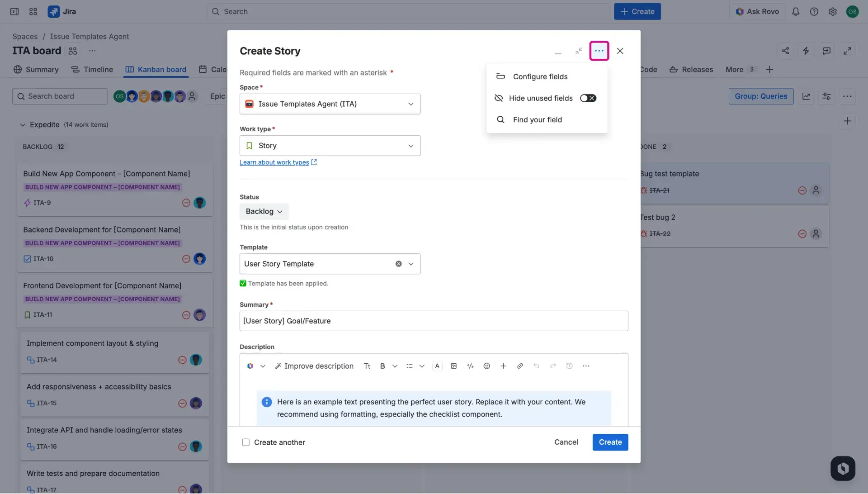The height and width of the screenshot is (494, 868).
Task: Open the Learn about work types link
Action: pyautogui.click(x=275, y=162)
